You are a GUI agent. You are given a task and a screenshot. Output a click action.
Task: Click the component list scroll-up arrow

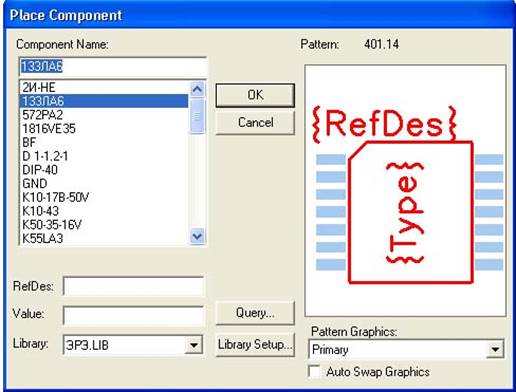(x=197, y=89)
